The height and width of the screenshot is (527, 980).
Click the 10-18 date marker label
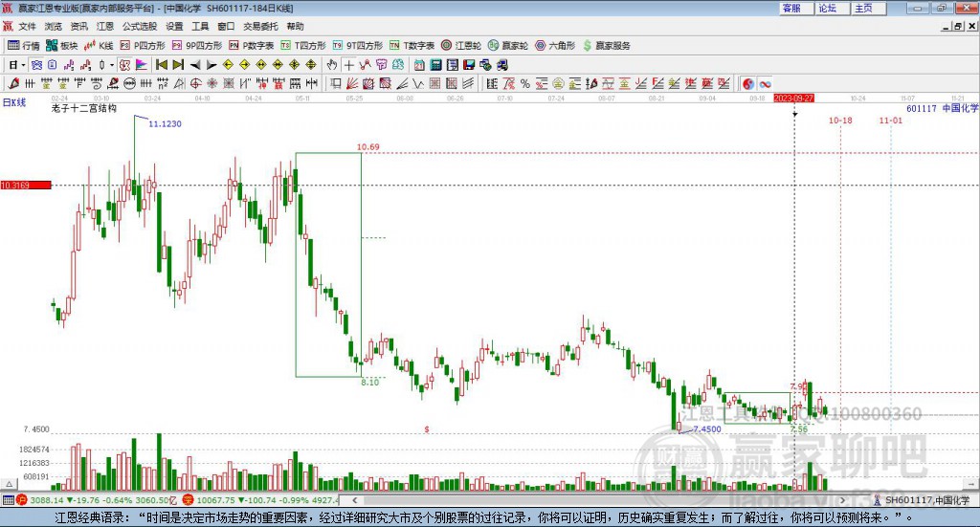(840, 120)
